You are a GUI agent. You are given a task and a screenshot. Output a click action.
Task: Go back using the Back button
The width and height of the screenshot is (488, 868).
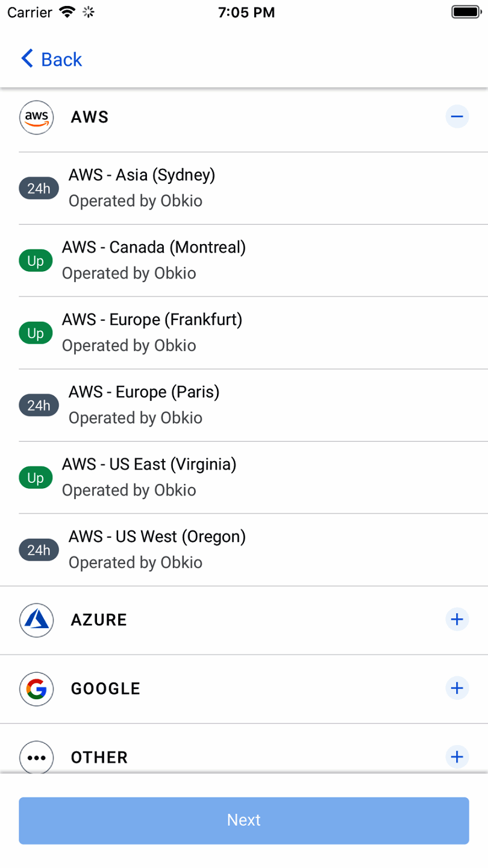(x=51, y=59)
